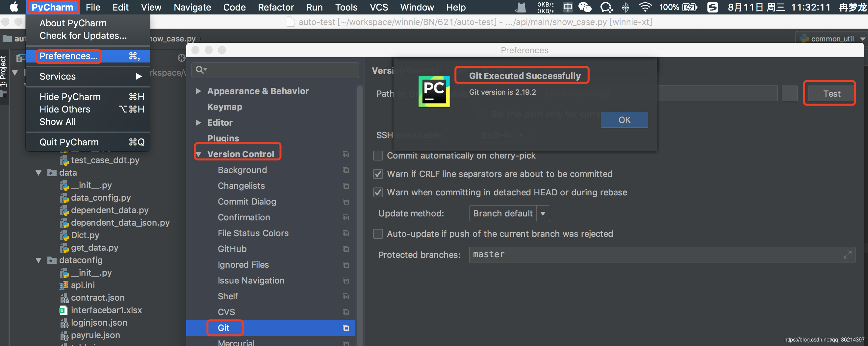Collapse the dataconfig folder
Screen dimensions: 868x346
pos(38,260)
